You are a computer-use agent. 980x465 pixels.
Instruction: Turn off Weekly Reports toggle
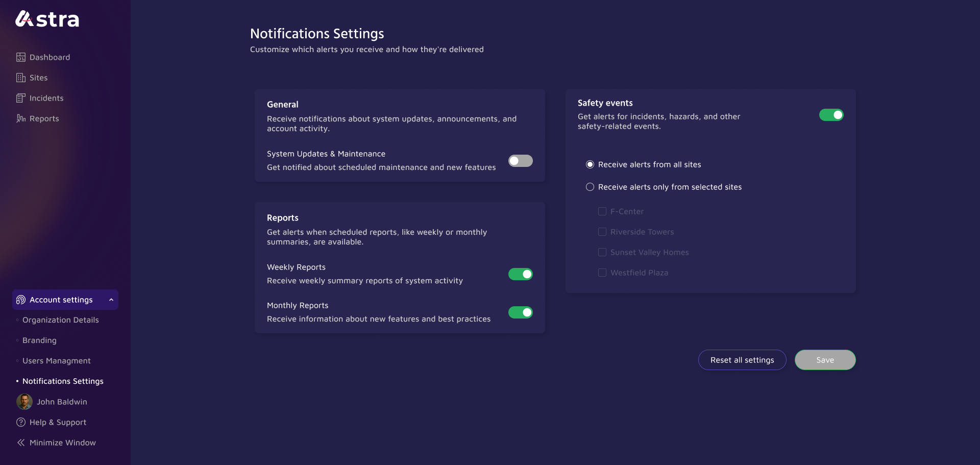(520, 274)
